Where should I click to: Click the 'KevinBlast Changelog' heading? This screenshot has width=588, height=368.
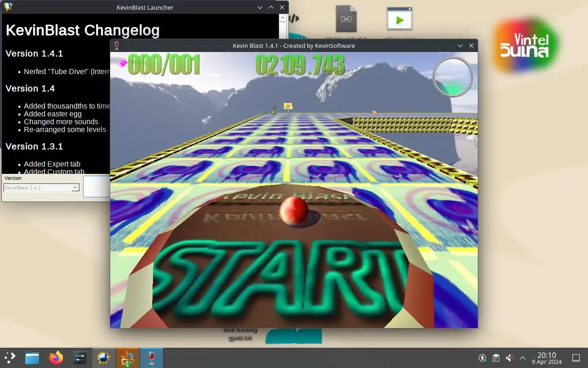(x=83, y=31)
